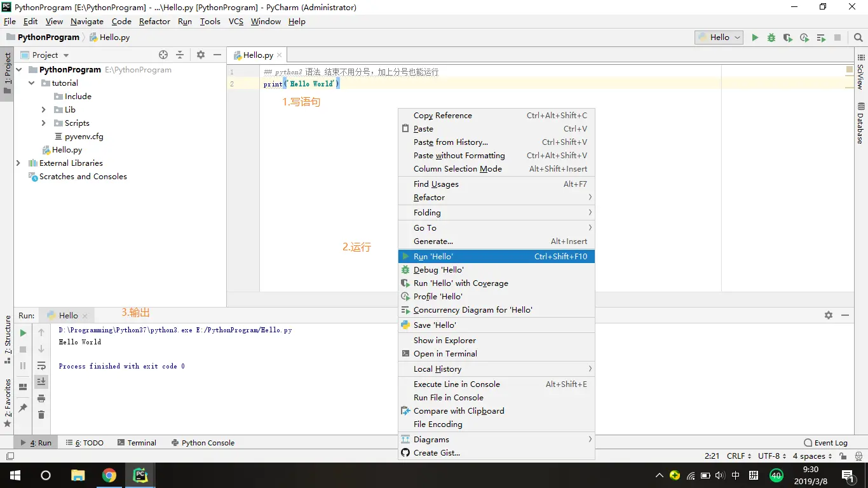Choose Copy Reference
This screenshot has height=488, width=868.
pyautogui.click(x=496, y=116)
